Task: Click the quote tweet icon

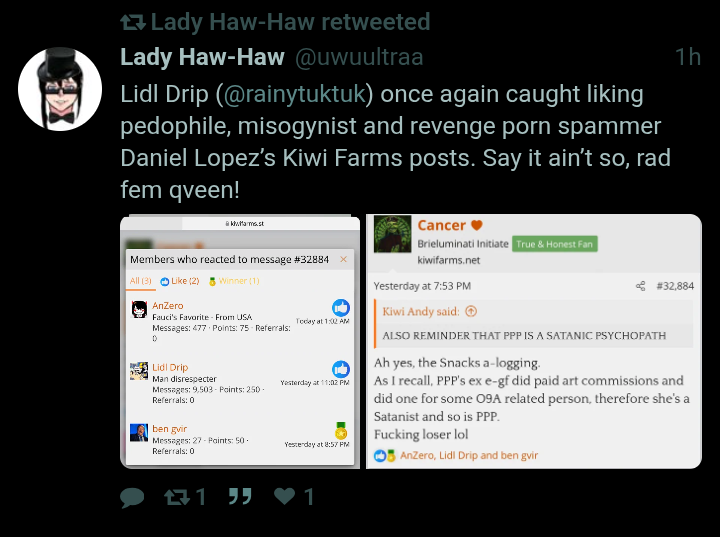Action: pyautogui.click(x=240, y=496)
